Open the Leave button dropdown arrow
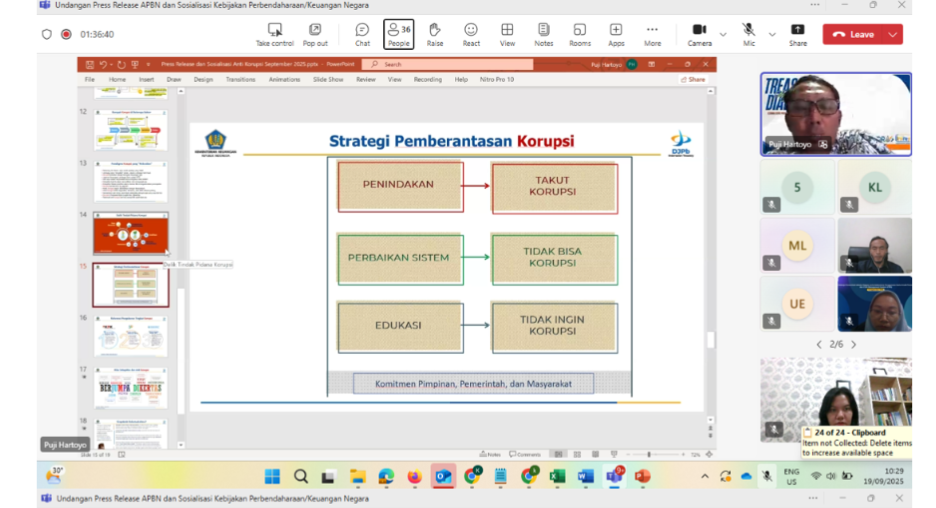The width and height of the screenshot is (936, 508). click(x=893, y=34)
